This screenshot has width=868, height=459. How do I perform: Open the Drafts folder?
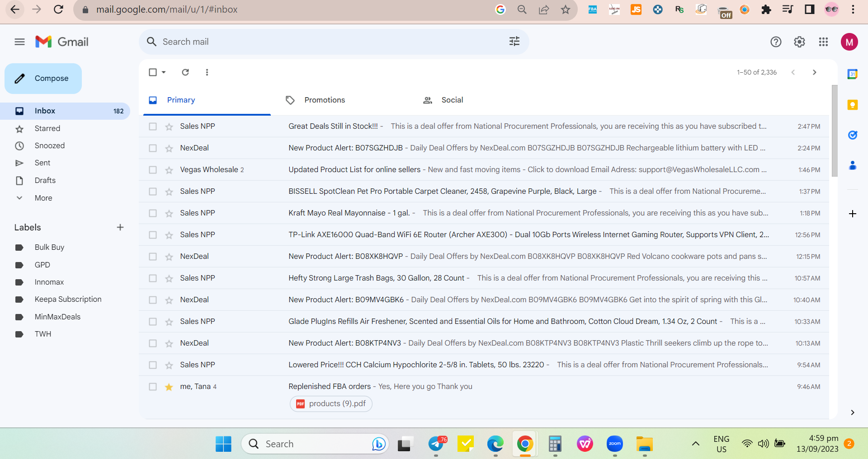[45, 180]
